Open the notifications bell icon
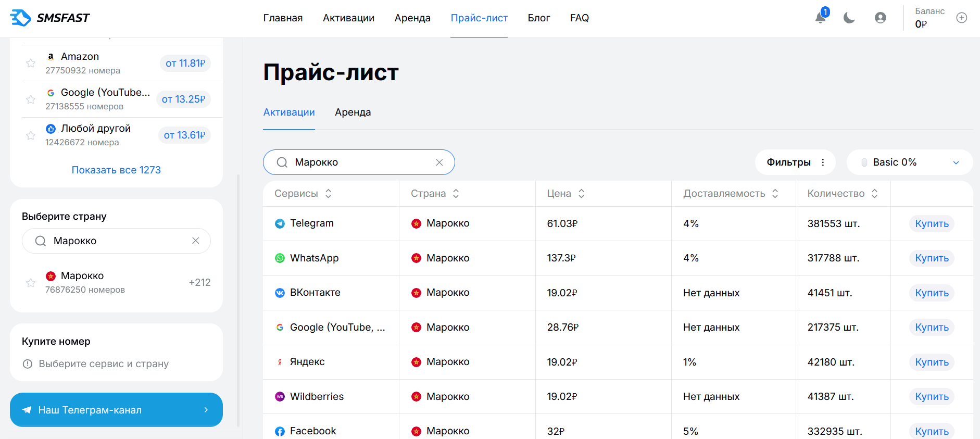The height and width of the screenshot is (439, 980). point(821,18)
